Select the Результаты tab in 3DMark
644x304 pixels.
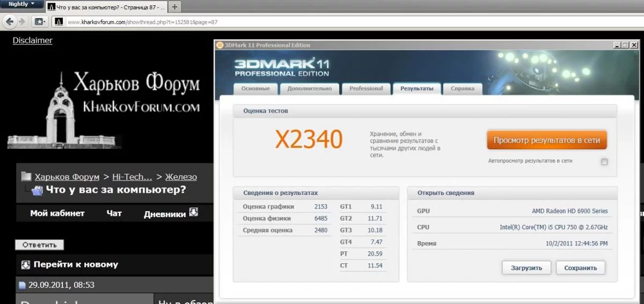coord(417,89)
